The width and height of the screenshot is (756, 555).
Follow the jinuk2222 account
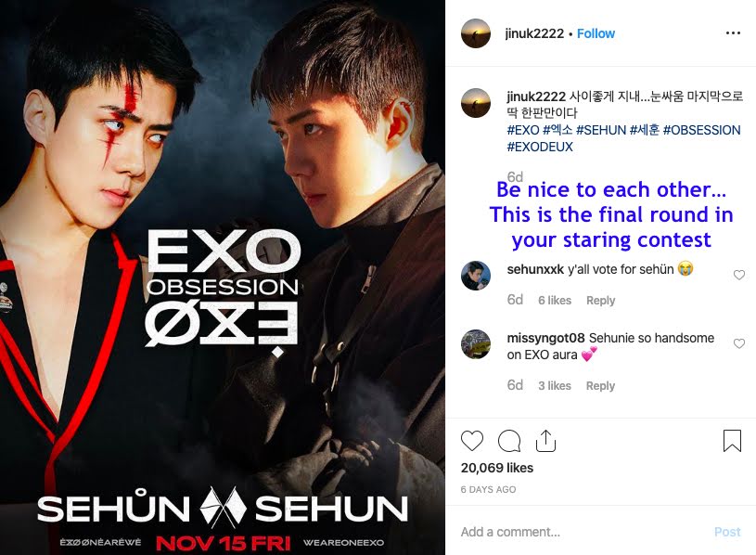[596, 33]
